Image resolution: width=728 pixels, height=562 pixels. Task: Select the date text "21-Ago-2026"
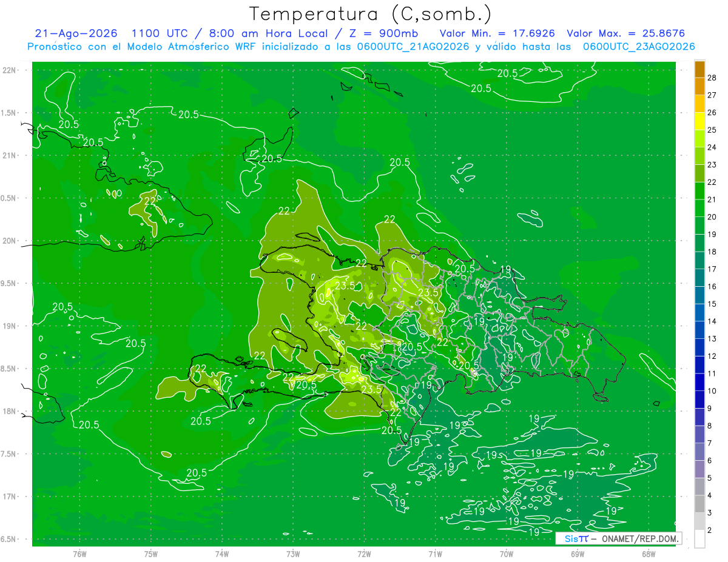(76, 33)
